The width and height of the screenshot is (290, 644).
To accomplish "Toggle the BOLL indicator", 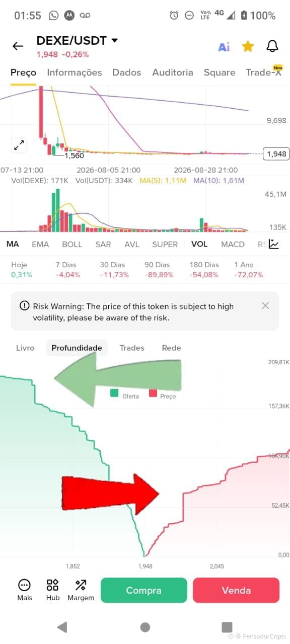I will [x=72, y=245].
